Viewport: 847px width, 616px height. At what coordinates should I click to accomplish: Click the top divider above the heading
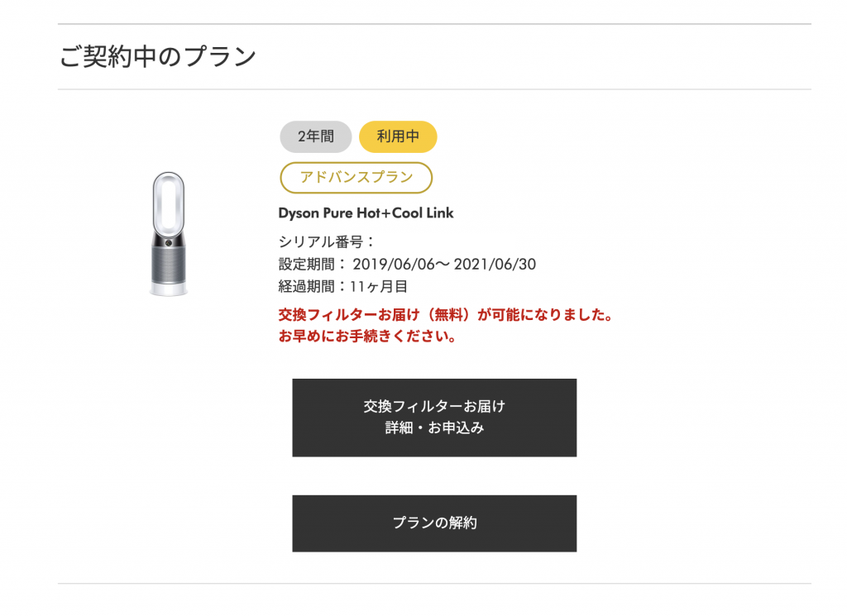coord(434,24)
